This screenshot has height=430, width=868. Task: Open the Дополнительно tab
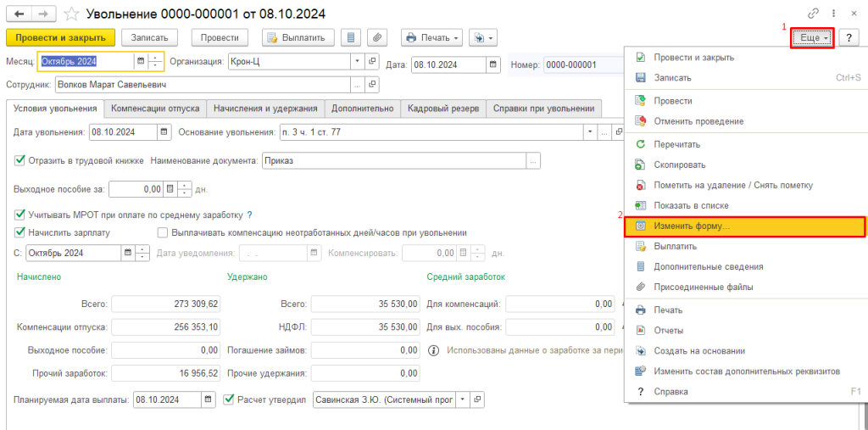coord(363,109)
